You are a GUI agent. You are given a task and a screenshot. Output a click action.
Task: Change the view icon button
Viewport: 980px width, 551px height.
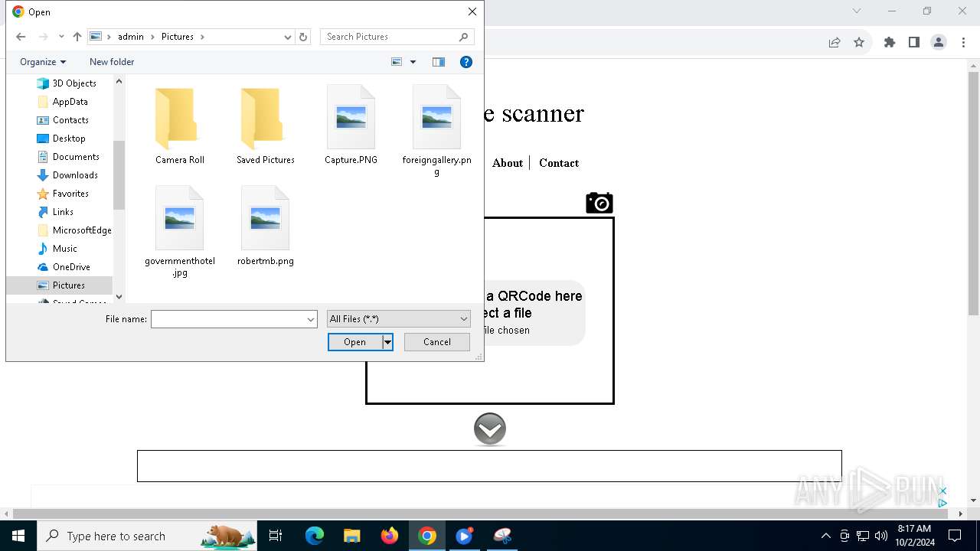pyautogui.click(x=397, y=62)
